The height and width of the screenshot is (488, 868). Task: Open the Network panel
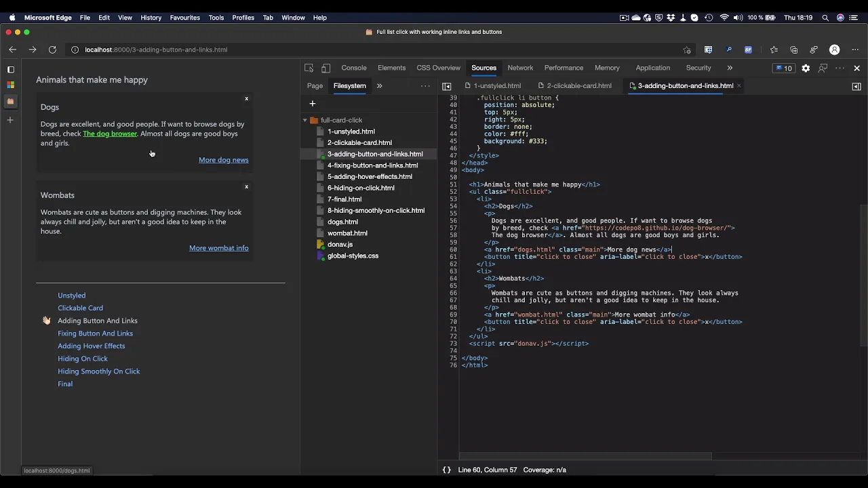pos(520,68)
